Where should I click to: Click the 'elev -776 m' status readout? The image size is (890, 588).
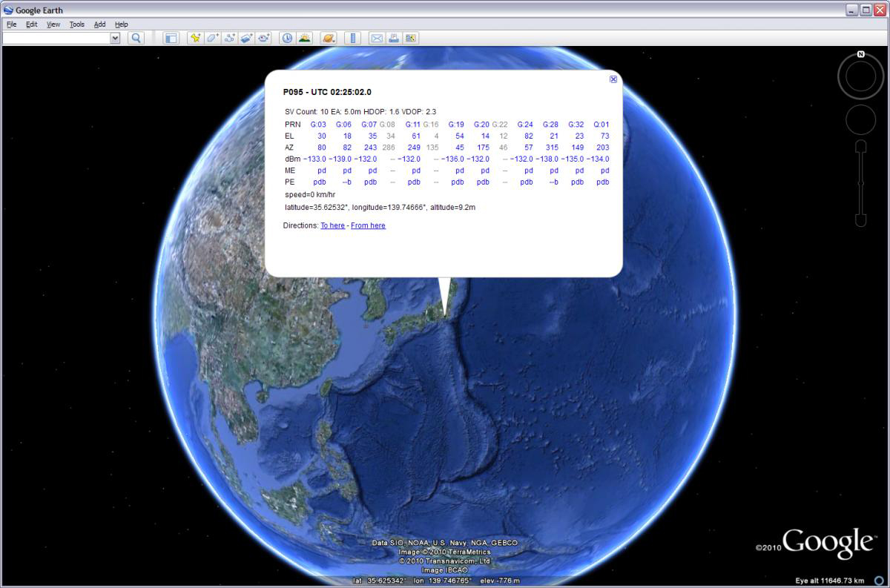coord(501,581)
